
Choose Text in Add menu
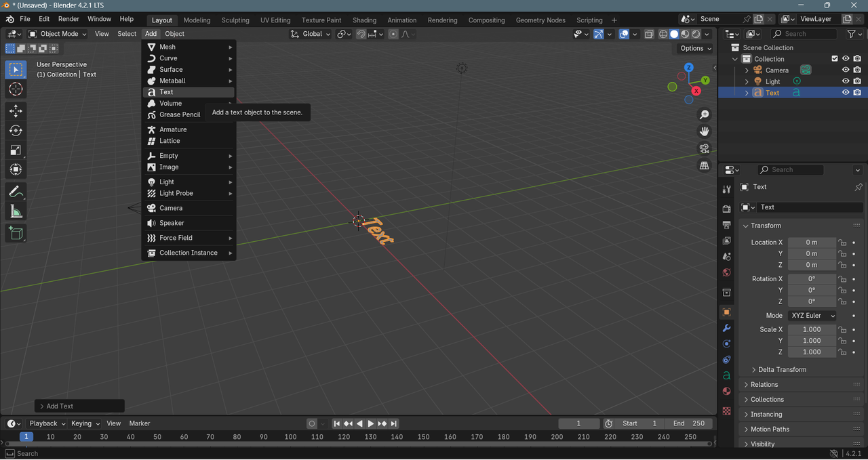189,92
